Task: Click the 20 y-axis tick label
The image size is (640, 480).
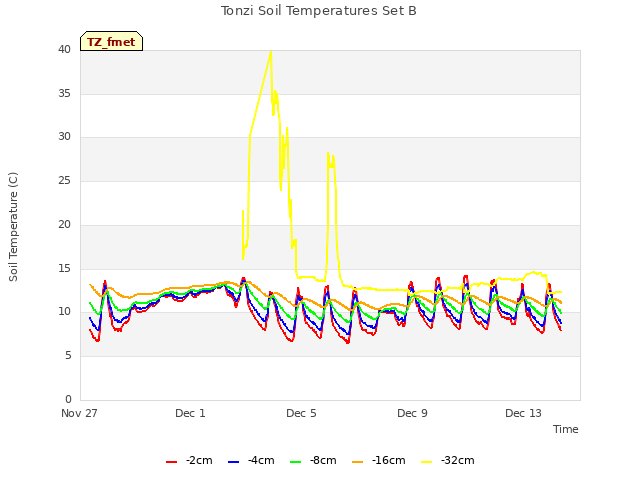Action: 64,224
